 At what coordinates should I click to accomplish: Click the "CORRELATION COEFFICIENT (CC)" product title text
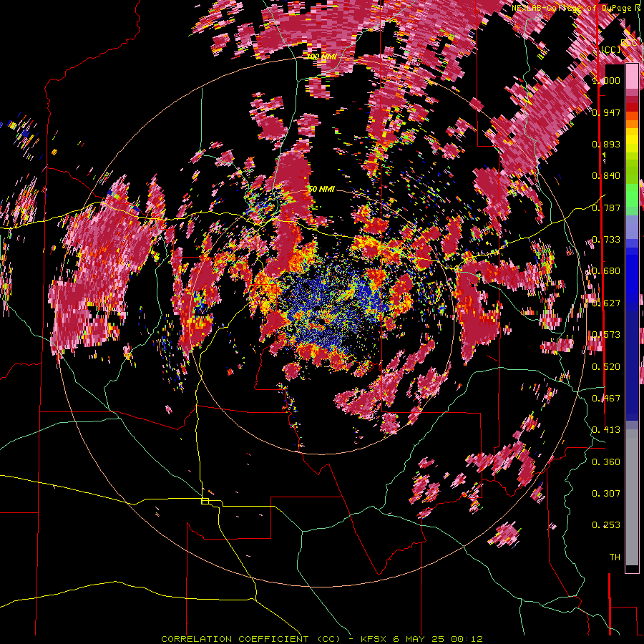coord(250,639)
